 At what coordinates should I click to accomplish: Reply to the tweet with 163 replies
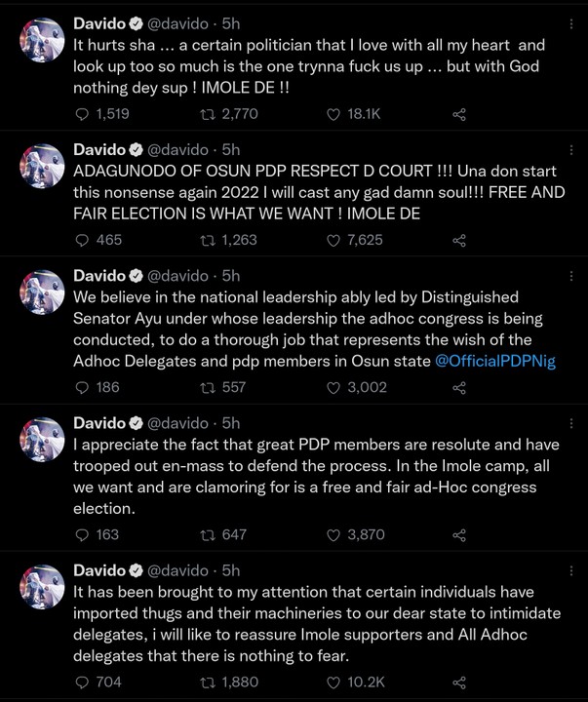coord(82,534)
